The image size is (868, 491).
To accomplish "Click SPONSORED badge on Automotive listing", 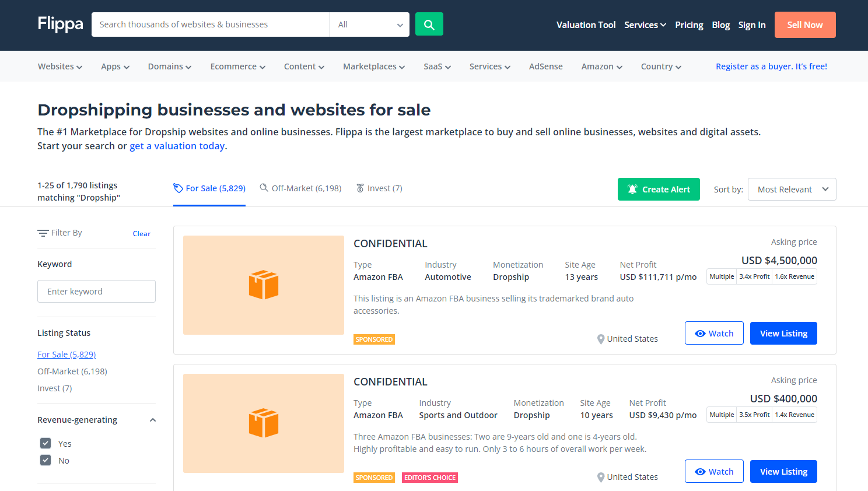I will click(x=374, y=339).
